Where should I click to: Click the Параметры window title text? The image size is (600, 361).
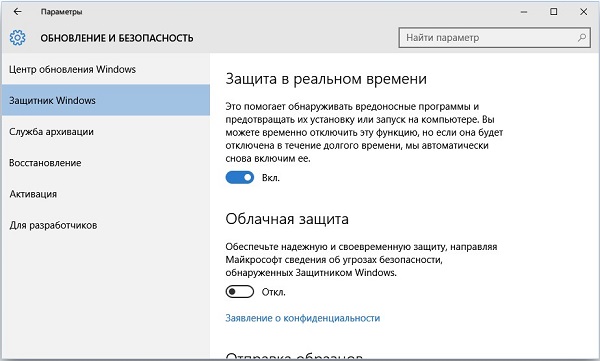point(62,12)
